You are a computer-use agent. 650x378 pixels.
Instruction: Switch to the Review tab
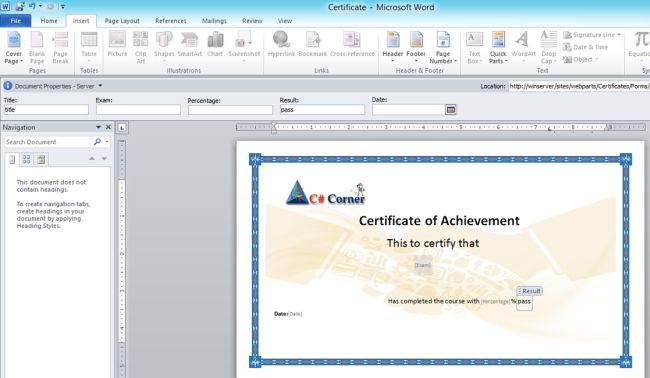(x=252, y=21)
